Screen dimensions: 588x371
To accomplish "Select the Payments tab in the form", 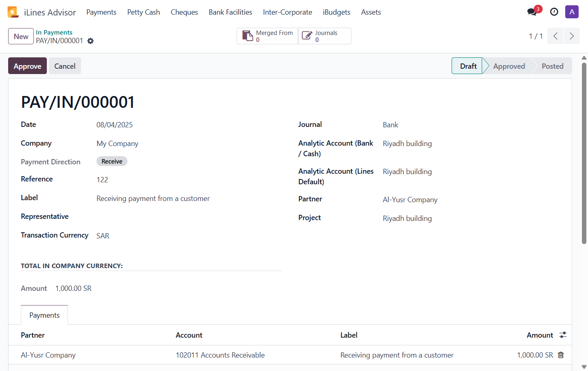I will point(44,315).
